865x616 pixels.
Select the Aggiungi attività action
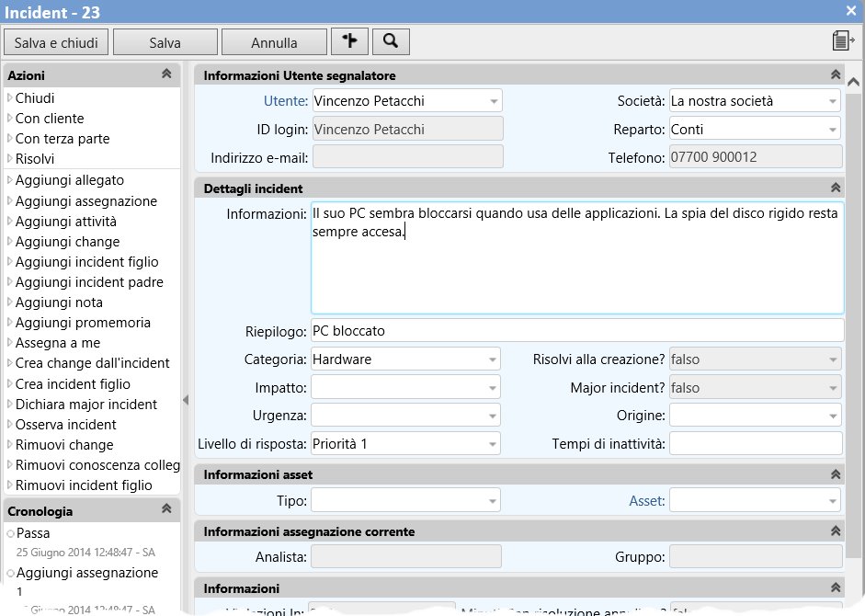(x=65, y=222)
